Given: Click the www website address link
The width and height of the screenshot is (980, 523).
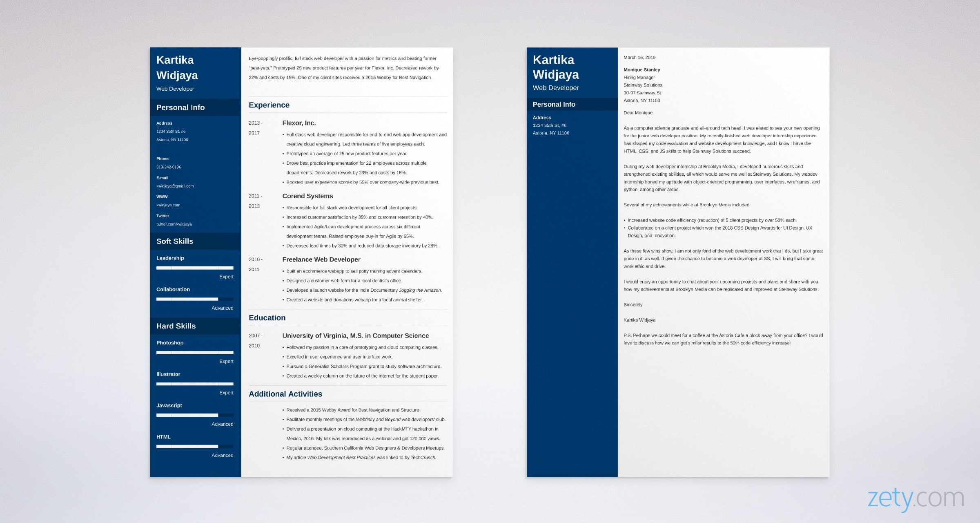Looking at the screenshot, I should pyautogui.click(x=170, y=205).
